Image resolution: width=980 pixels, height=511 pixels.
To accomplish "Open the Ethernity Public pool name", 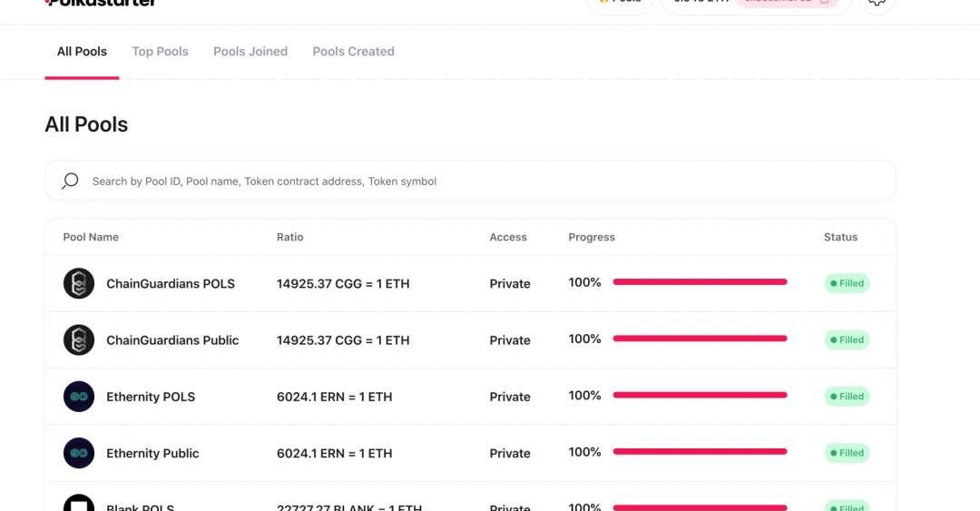I will click(152, 454).
